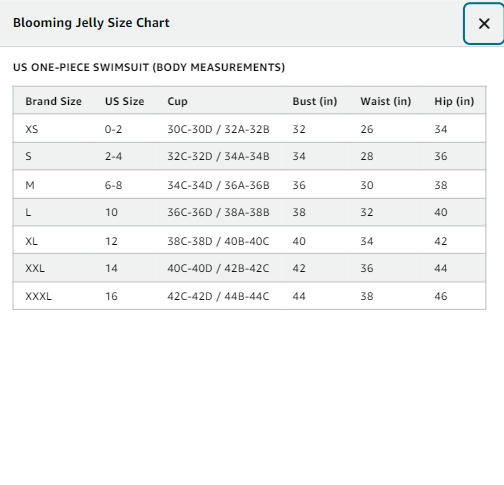Click the 42C-42D / 44B-44C cup cell
Screen dimensions: 504x485
coord(218,296)
